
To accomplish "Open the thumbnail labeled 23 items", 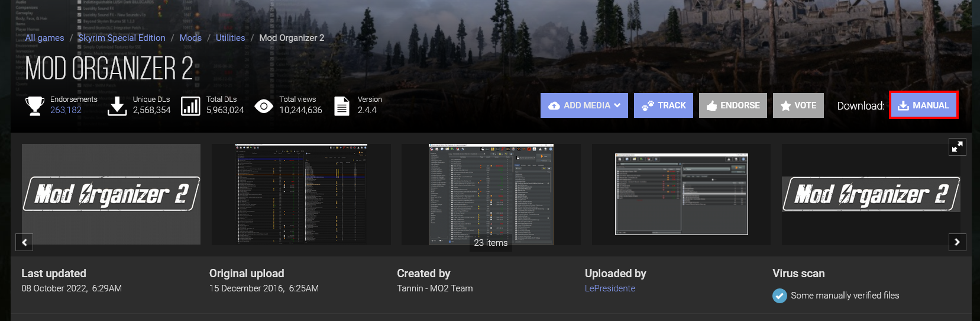I will pos(491,194).
